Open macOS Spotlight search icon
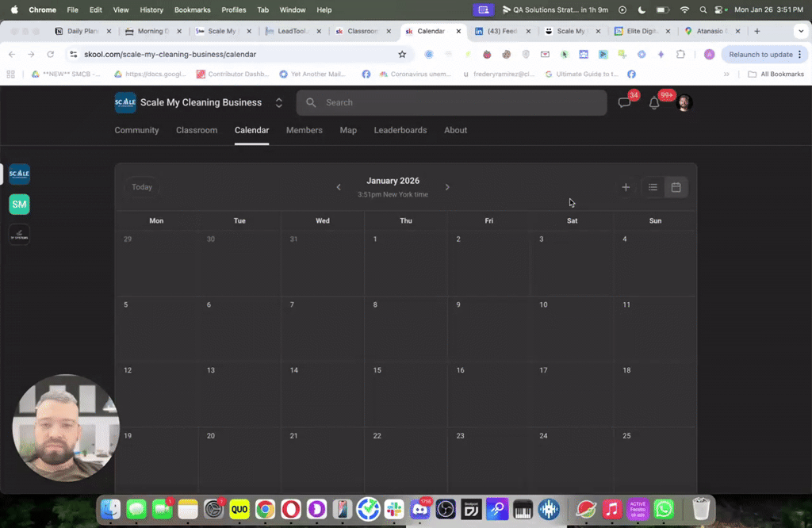The width and height of the screenshot is (812, 528). pos(703,10)
